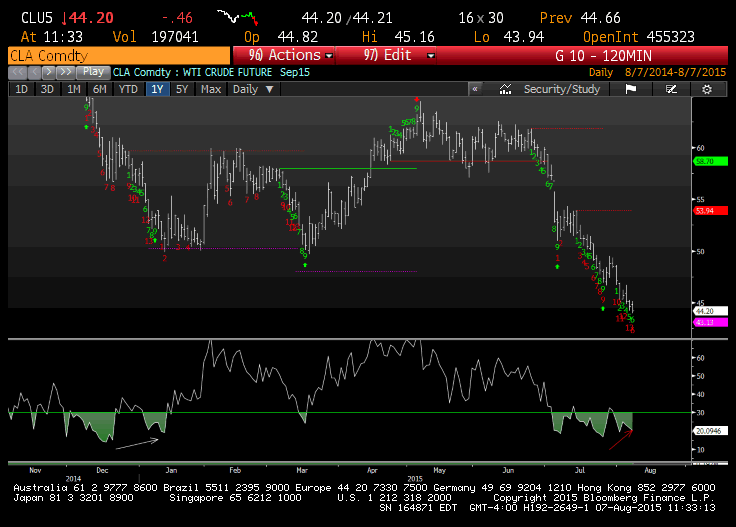The image size is (736, 527).
Task: Select the 5Y time range tab
Action: [182, 89]
